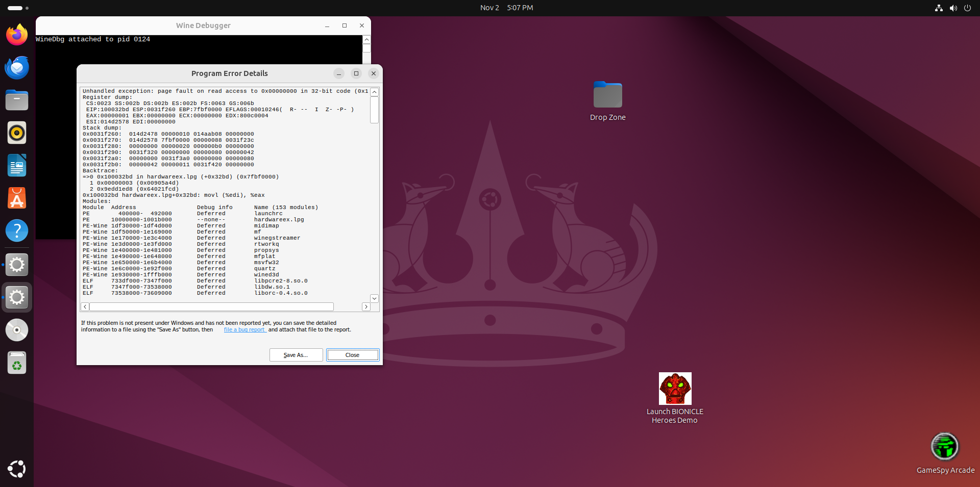Click the "Register dump:" line
Screen dimensions: 980x487
(x=107, y=97)
